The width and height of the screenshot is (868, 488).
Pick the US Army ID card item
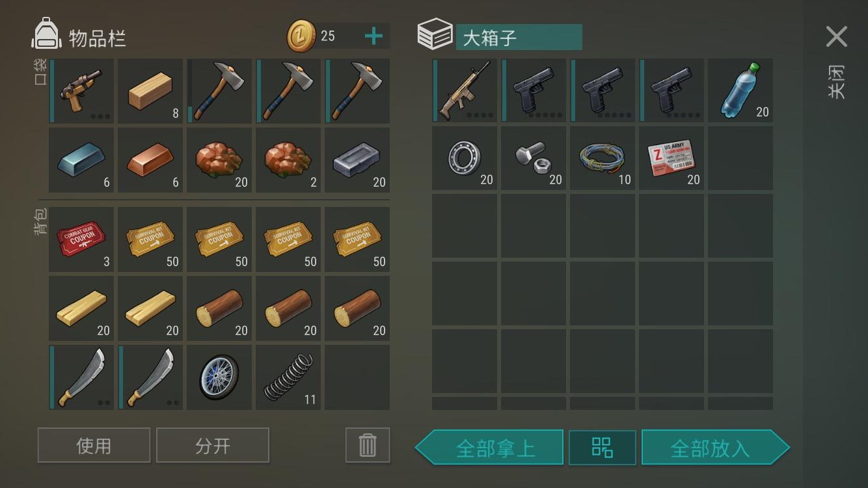tap(671, 158)
